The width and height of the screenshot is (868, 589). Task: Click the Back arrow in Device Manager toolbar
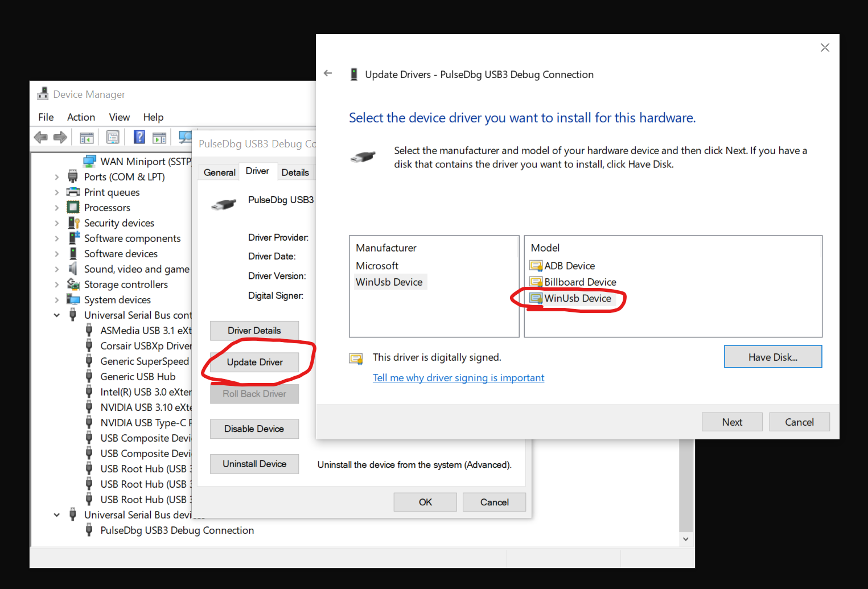click(x=40, y=137)
